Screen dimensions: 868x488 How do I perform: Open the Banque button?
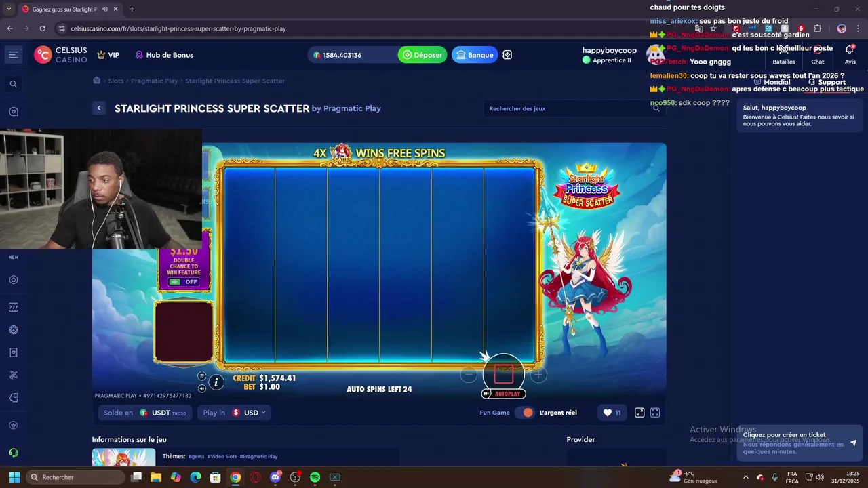475,55
